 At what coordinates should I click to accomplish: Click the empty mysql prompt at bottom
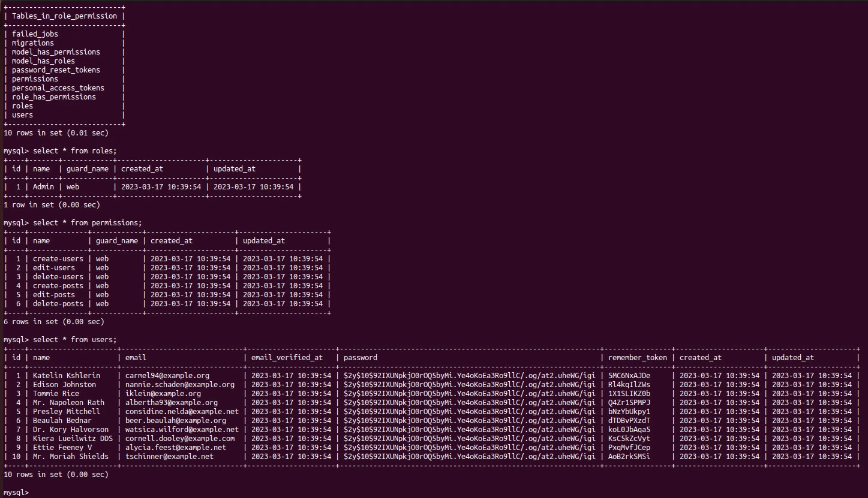(x=16, y=493)
